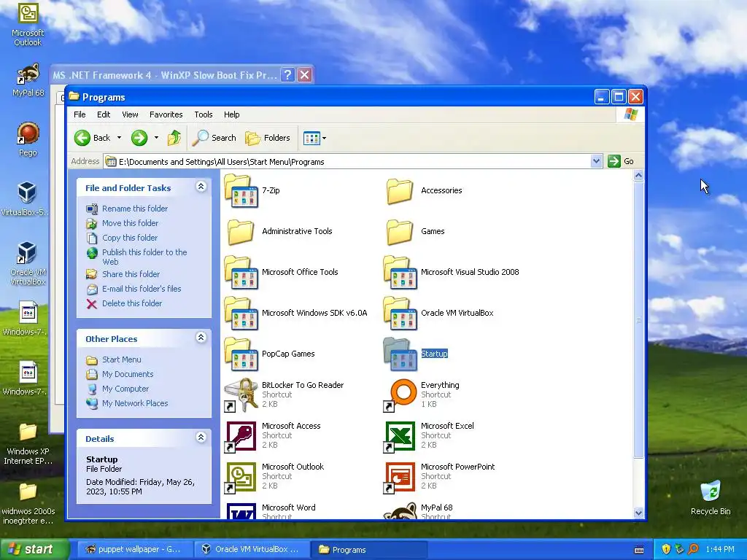
Task: Open the View menu
Action: [x=130, y=114]
